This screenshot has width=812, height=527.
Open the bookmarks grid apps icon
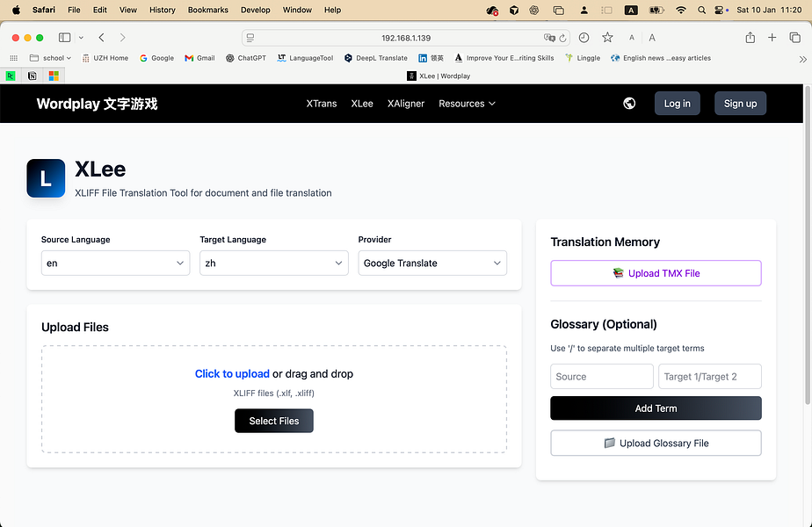tap(14, 58)
